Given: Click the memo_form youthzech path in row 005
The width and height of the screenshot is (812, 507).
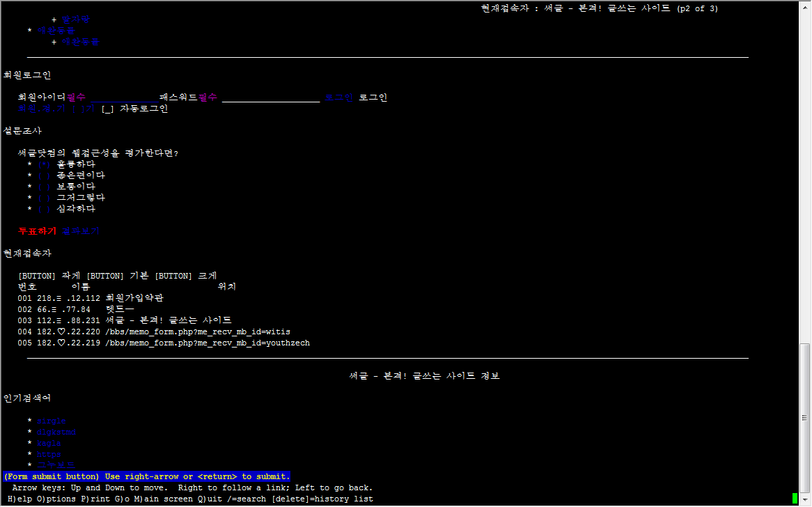Looking at the screenshot, I should pos(207,343).
